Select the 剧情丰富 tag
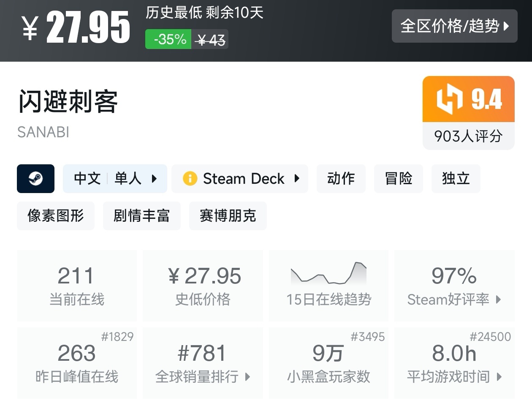The height and width of the screenshot is (403, 532). pos(141,216)
